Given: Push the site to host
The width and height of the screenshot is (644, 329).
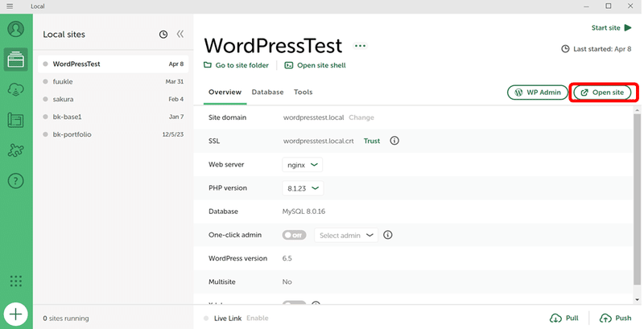Looking at the screenshot, I should click(x=615, y=318).
